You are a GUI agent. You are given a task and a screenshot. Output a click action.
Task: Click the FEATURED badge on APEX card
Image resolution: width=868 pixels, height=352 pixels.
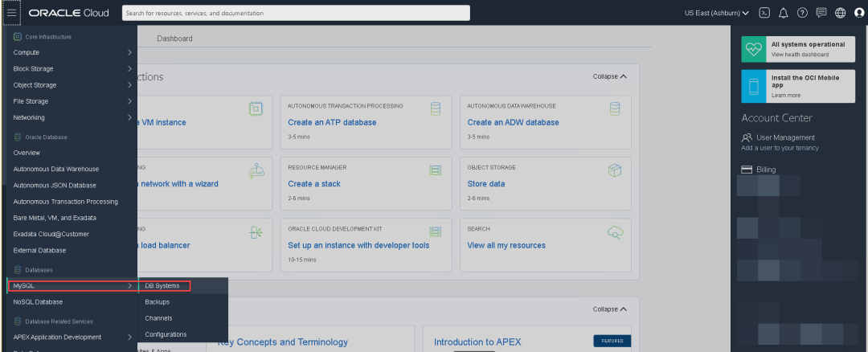pyautogui.click(x=612, y=341)
